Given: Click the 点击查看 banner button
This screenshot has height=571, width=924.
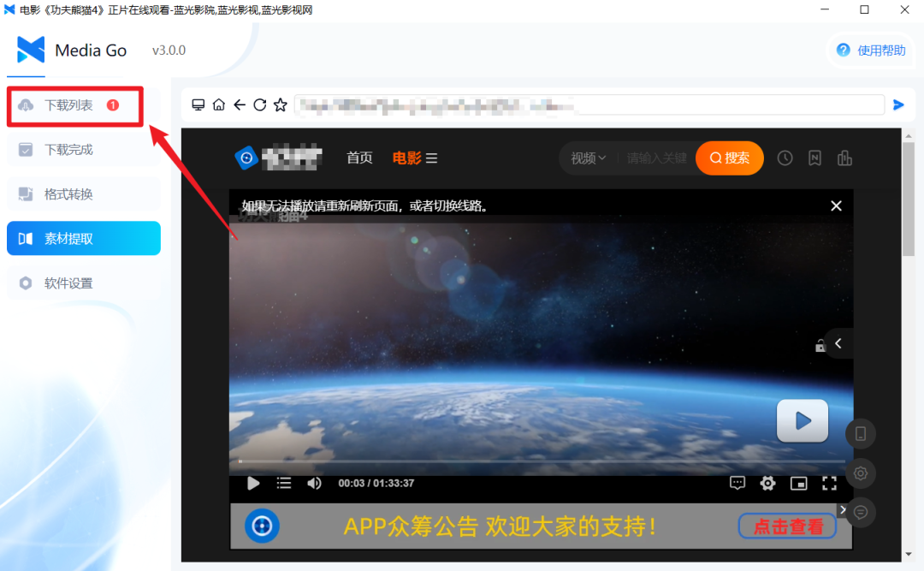Looking at the screenshot, I should (787, 526).
